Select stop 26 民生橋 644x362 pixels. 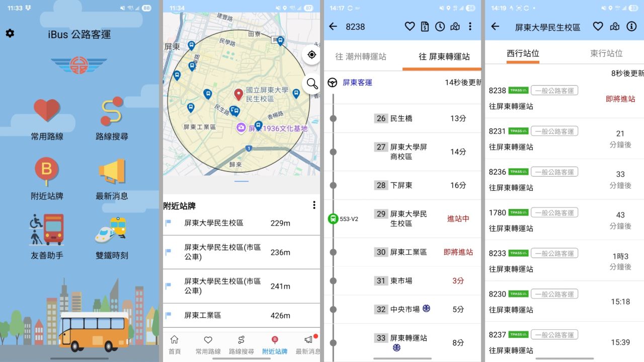pyautogui.click(x=403, y=118)
